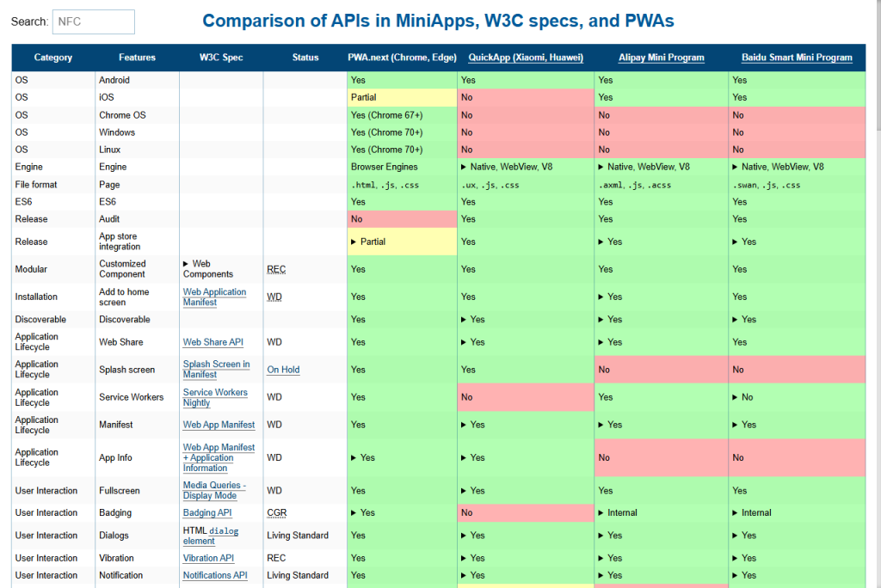Open the Vibration API link
Image resolution: width=881 pixels, height=588 pixels.
pos(208,557)
